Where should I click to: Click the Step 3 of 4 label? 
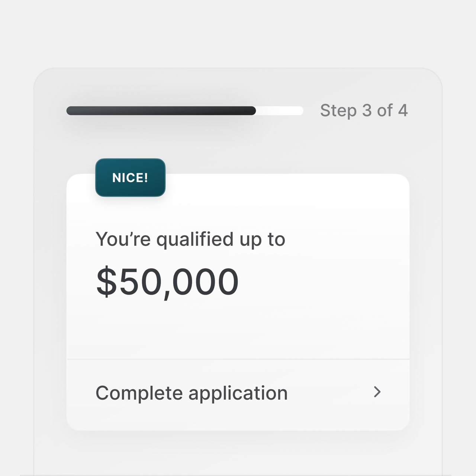[364, 110]
